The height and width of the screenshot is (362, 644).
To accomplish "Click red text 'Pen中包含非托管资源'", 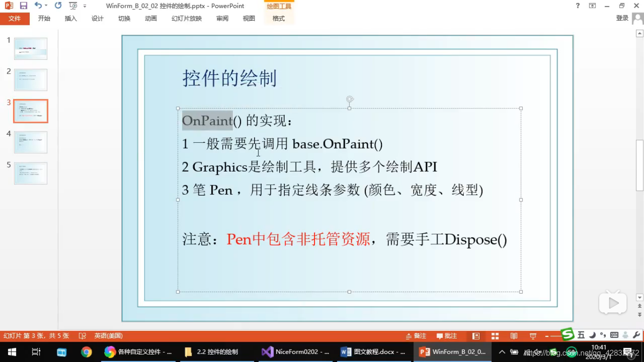I will [x=298, y=239].
